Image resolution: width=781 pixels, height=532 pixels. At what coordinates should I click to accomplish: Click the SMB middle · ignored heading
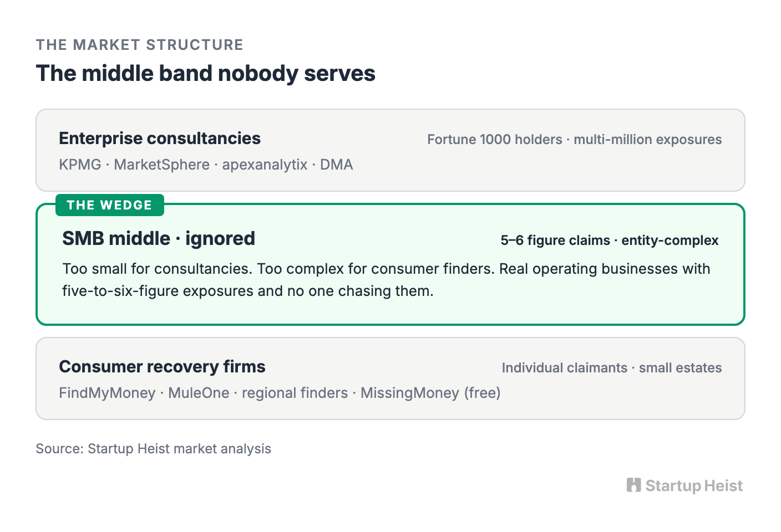point(159,239)
